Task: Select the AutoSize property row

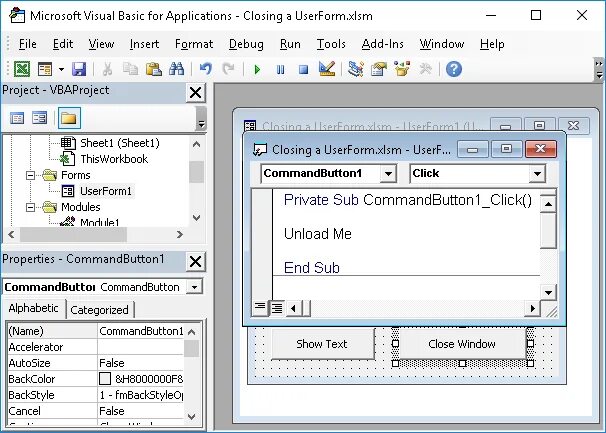Action: coord(95,363)
